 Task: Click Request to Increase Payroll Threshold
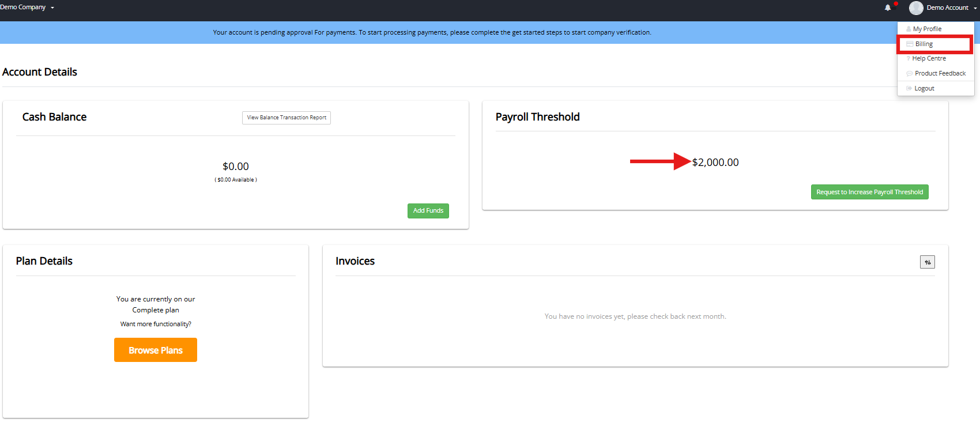click(869, 192)
